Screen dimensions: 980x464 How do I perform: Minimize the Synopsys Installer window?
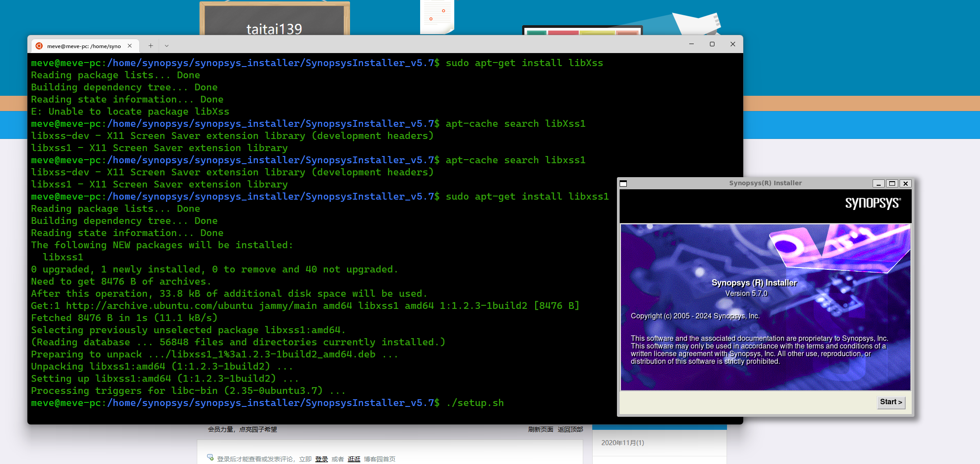(878, 183)
